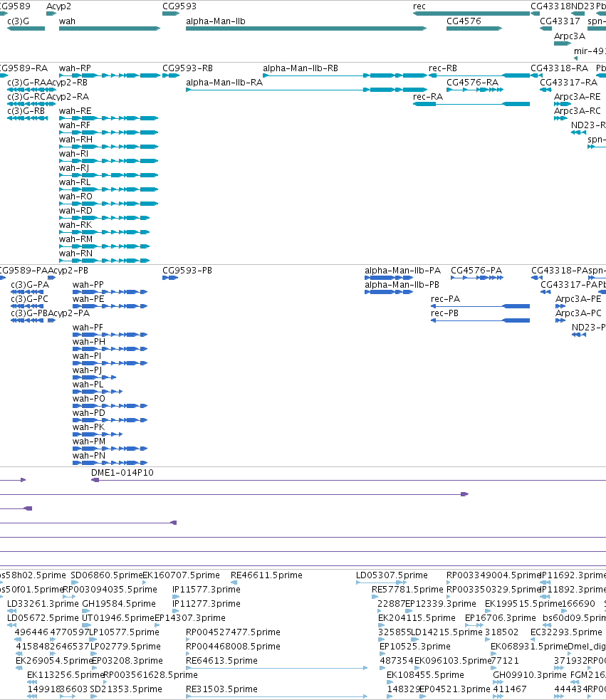This screenshot has height=700, width=606.
Task: Click the EC32293.5prime EST label
Action: point(566,632)
